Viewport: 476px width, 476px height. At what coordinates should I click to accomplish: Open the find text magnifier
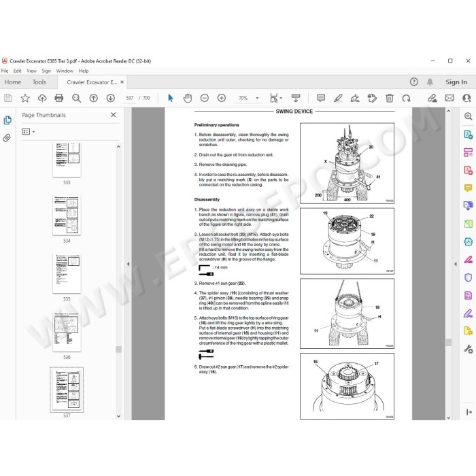[76, 98]
